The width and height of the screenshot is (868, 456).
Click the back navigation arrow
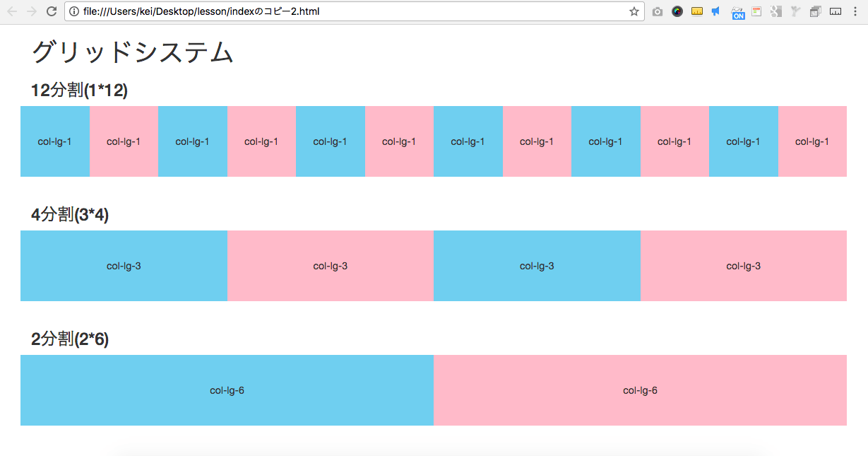pos(11,11)
